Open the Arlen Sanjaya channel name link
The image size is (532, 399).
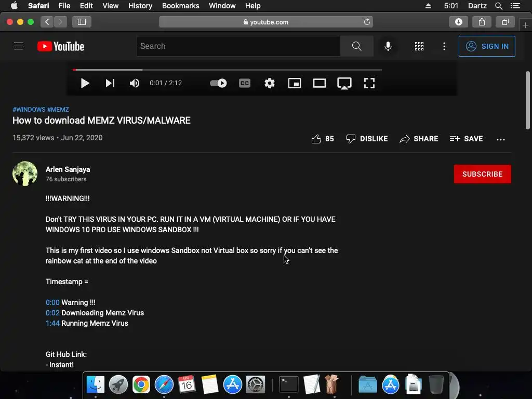click(x=68, y=169)
